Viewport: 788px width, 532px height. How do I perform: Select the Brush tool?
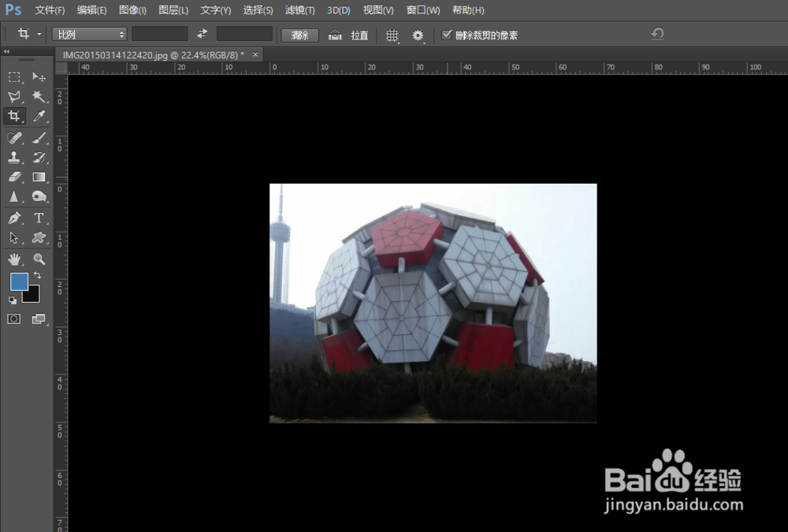tap(39, 138)
